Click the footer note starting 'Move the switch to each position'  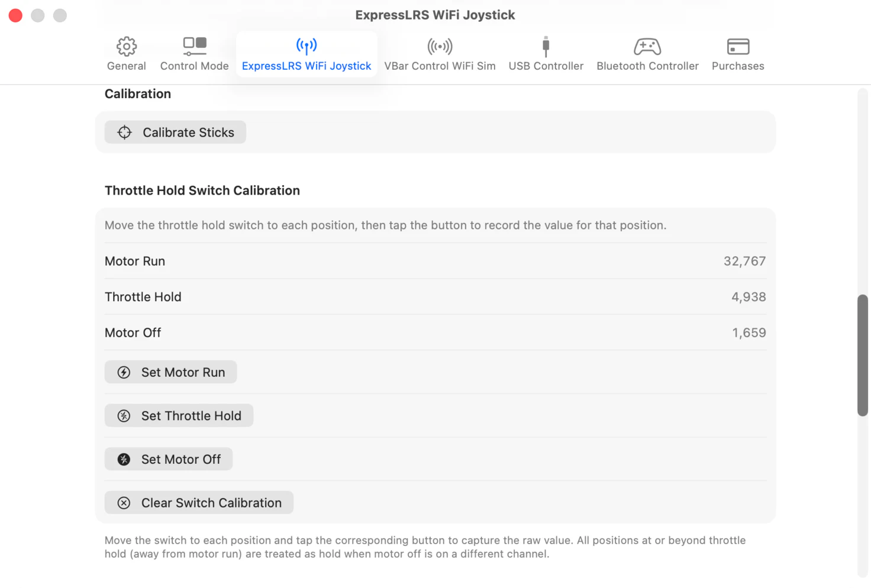(x=425, y=547)
